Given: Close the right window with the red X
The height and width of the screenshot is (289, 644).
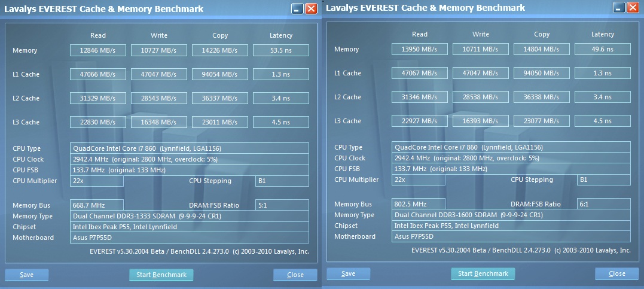Looking at the screenshot, I should (x=633, y=7).
